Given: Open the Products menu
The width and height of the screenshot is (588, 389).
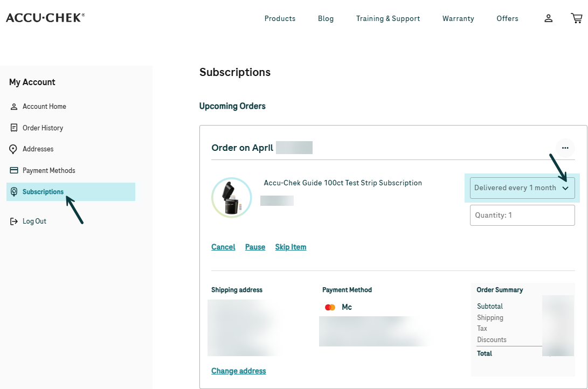Looking at the screenshot, I should pos(280,18).
